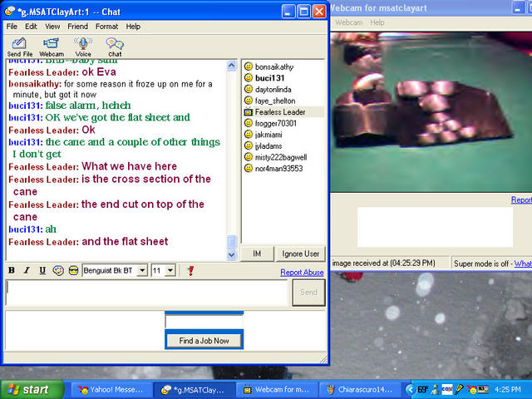Click the Windows start button
Image resolution: width=532 pixels, height=399 pixels.
pyautogui.click(x=32, y=390)
